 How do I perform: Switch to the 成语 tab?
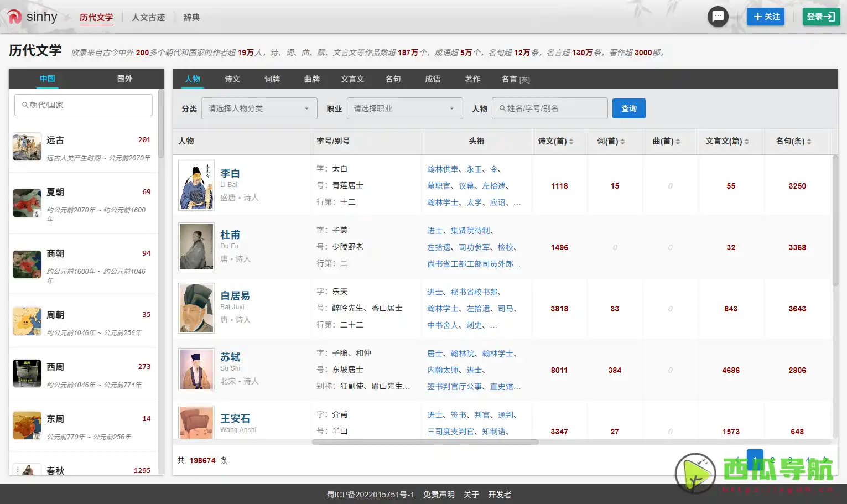click(433, 79)
